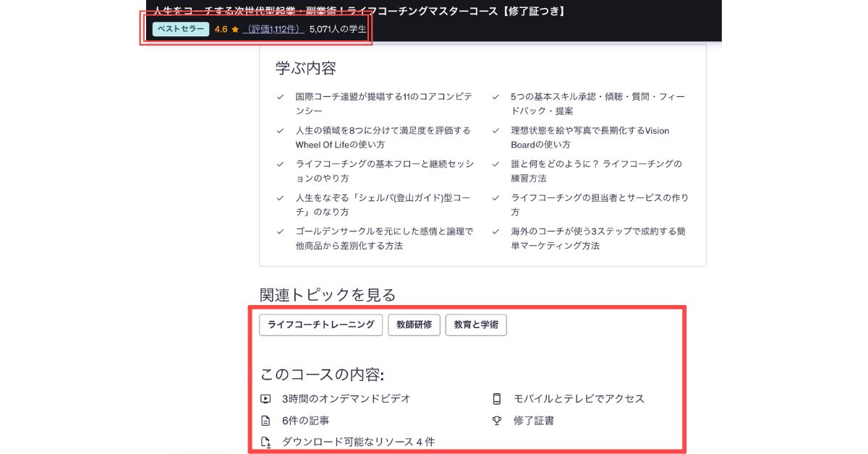Select the text 3時間のオンデマンドビデオ

(346, 398)
